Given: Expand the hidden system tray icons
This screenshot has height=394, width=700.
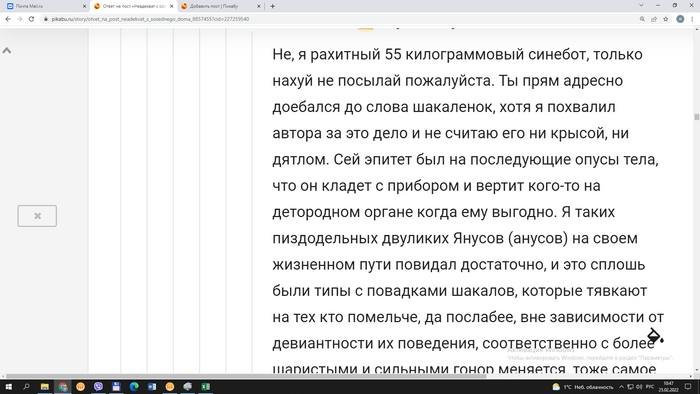Looking at the screenshot, I should (x=621, y=387).
